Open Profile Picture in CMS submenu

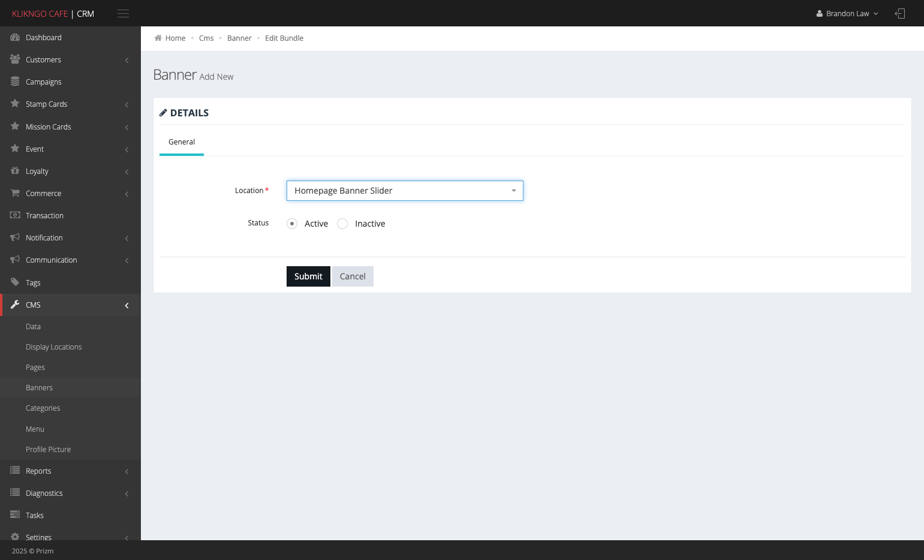(x=48, y=450)
